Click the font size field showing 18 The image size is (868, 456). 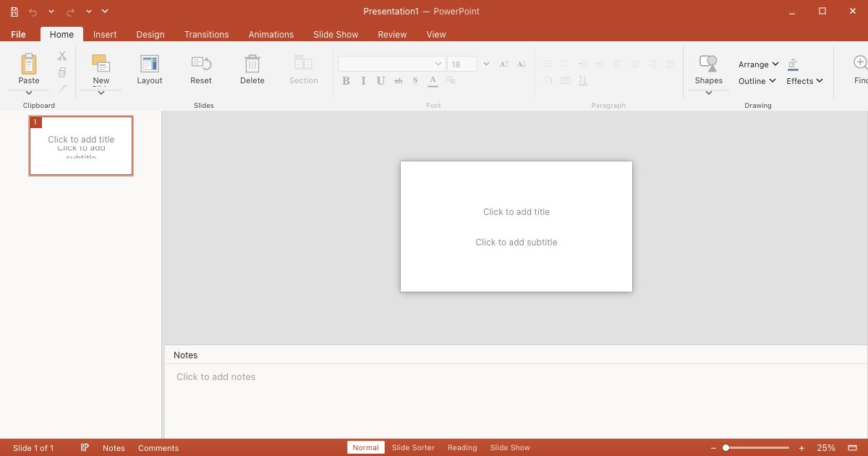(461, 64)
